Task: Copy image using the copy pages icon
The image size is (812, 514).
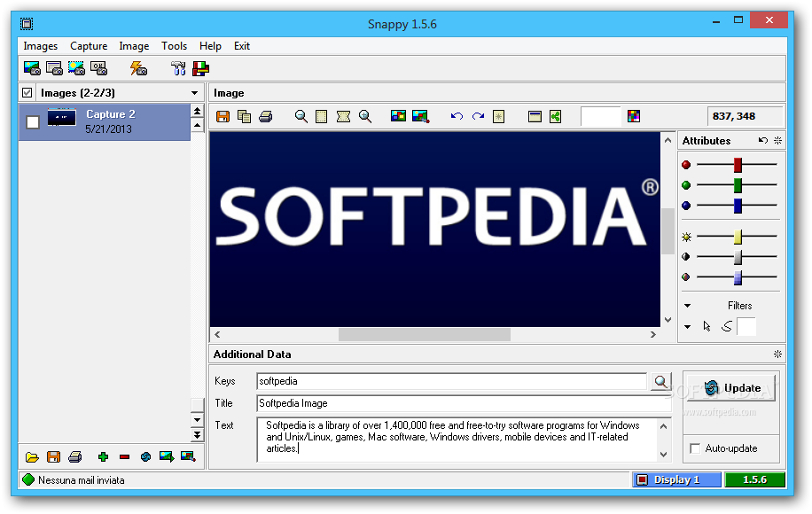Action: pyautogui.click(x=244, y=116)
